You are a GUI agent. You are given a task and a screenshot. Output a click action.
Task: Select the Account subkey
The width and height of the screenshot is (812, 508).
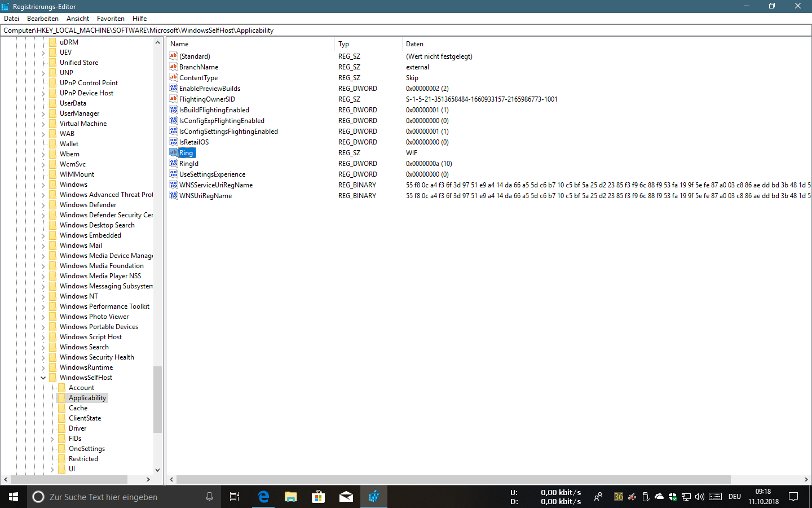pyautogui.click(x=81, y=388)
